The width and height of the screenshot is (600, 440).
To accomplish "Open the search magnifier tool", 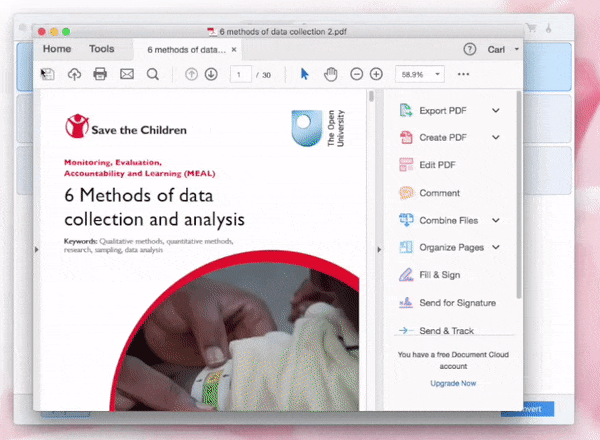I will click(x=153, y=74).
